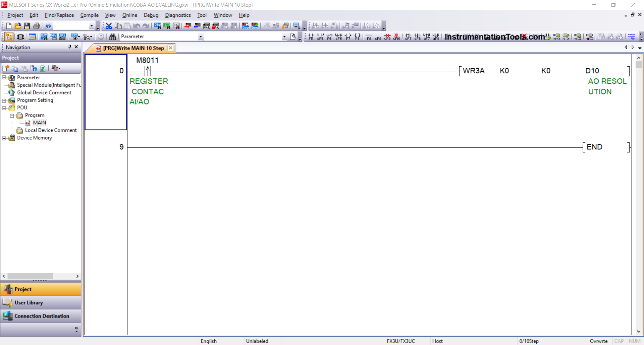
Task: Insert closed contact with F6 icon
Action: pos(330,37)
